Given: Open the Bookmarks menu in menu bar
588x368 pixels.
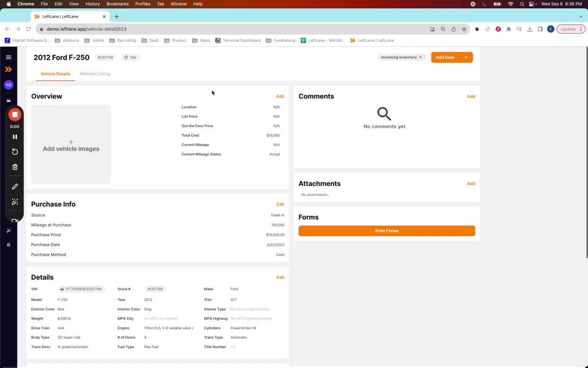Looking at the screenshot, I should (x=117, y=4).
